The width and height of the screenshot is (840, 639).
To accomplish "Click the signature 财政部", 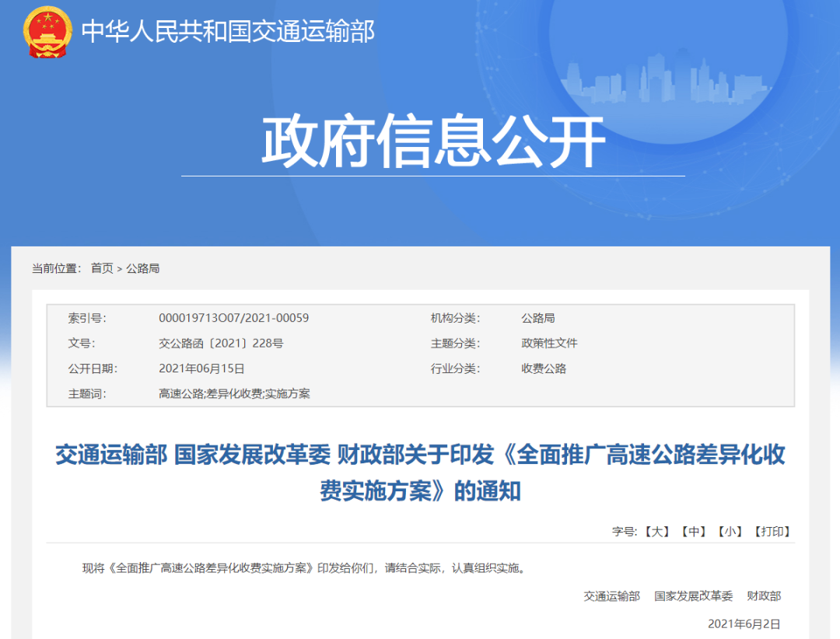I will tap(764, 596).
